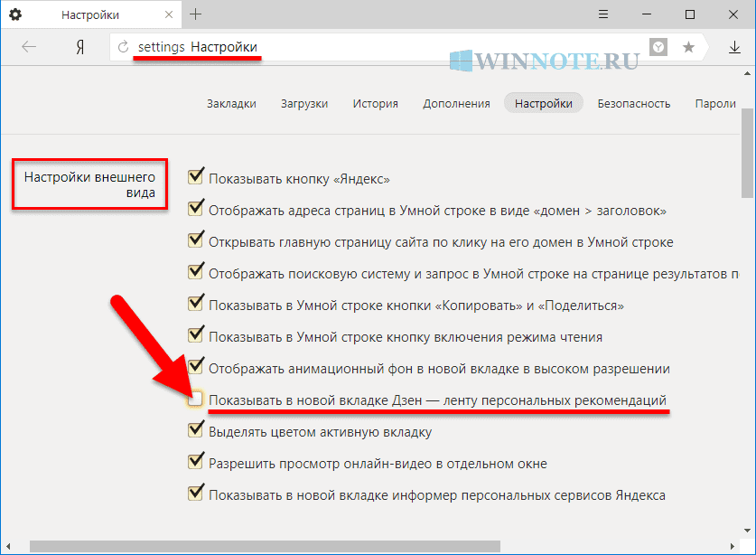Switch to the Закладки tab
Image resolution: width=756 pixels, height=555 pixels.
(x=231, y=103)
